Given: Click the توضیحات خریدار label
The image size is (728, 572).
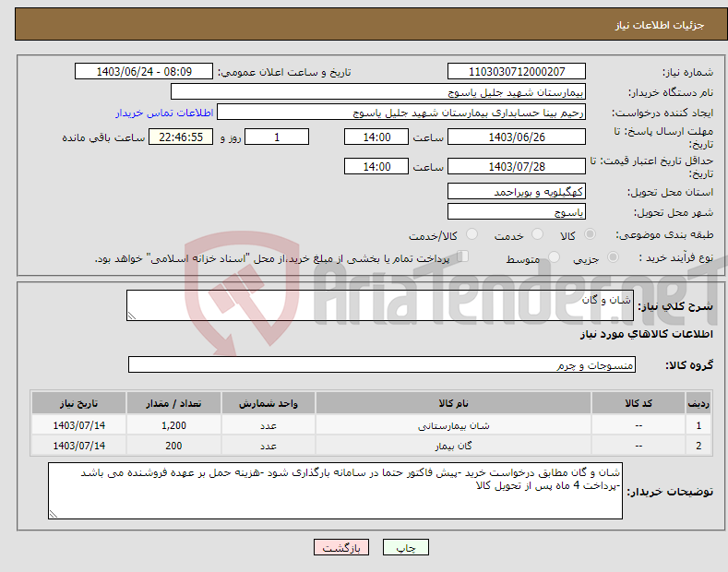Looking at the screenshot, I should (670, 491).
